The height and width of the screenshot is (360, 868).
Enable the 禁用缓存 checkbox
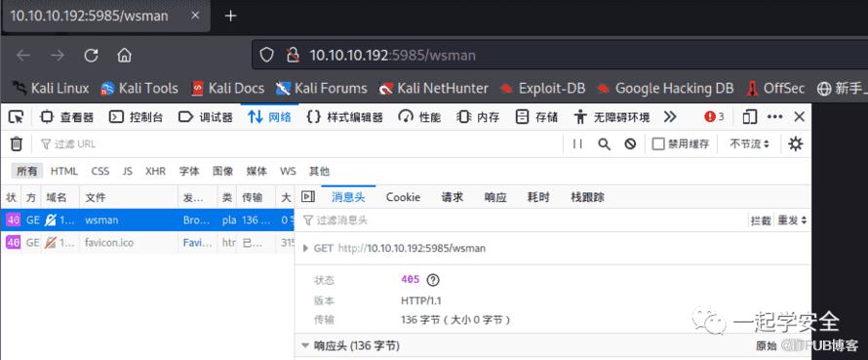(658, 144)
